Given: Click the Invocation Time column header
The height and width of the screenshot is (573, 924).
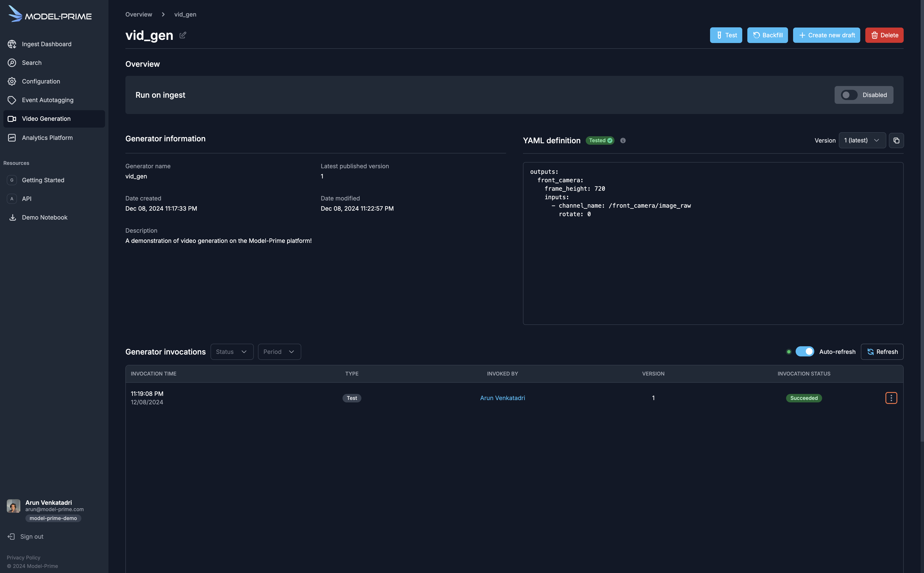Looking at the screenshot, I should click(x=153, y=374).
